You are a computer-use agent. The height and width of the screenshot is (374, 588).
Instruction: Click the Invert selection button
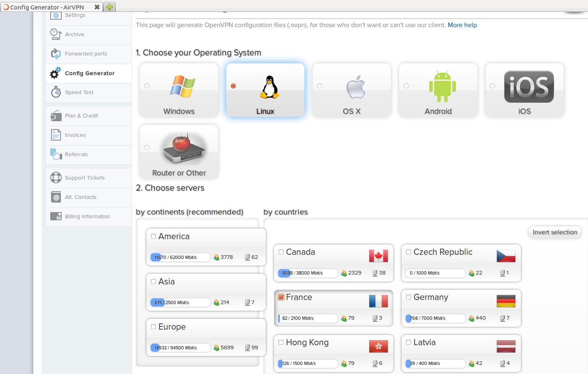pyautogui.click(x=555, y=232)
